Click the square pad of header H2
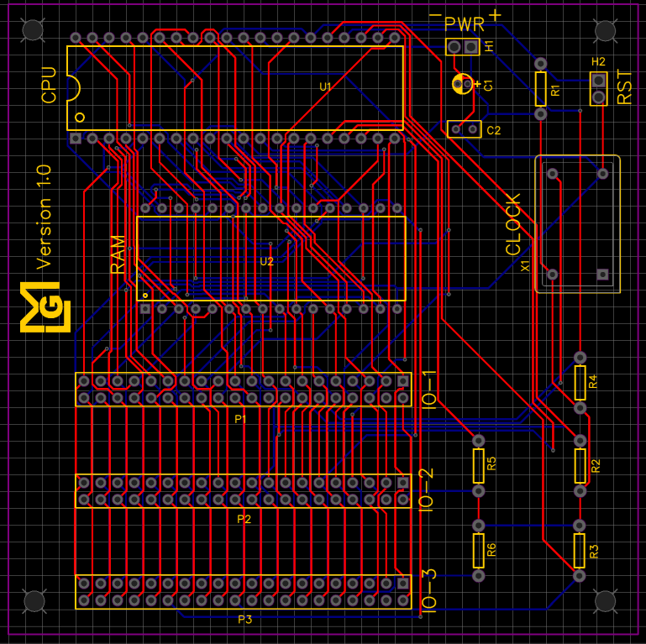 [598, 80]
